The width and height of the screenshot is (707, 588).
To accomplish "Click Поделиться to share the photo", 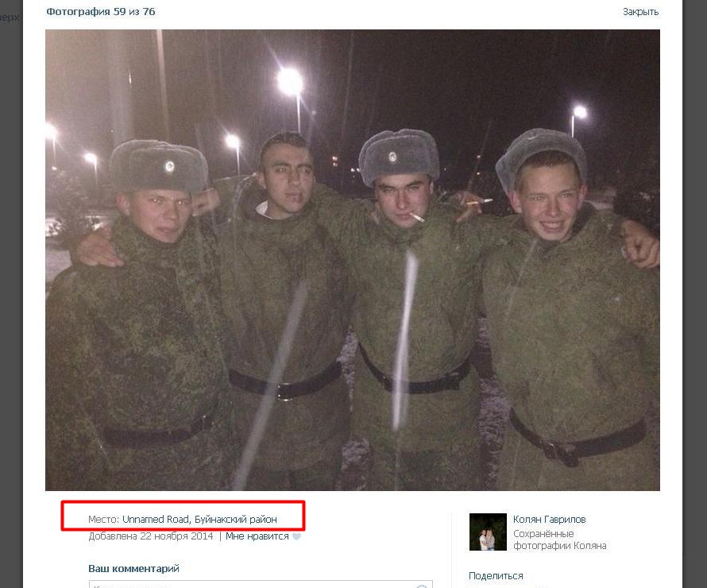I will tap(496, 576).
